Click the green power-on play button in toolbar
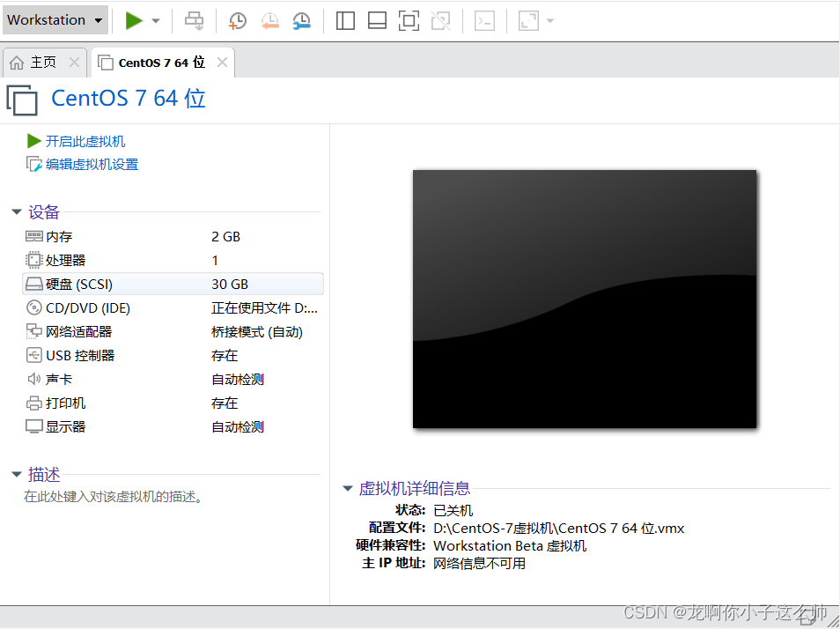The height and width of the screenshot is (629, 840). pos(134,21)
